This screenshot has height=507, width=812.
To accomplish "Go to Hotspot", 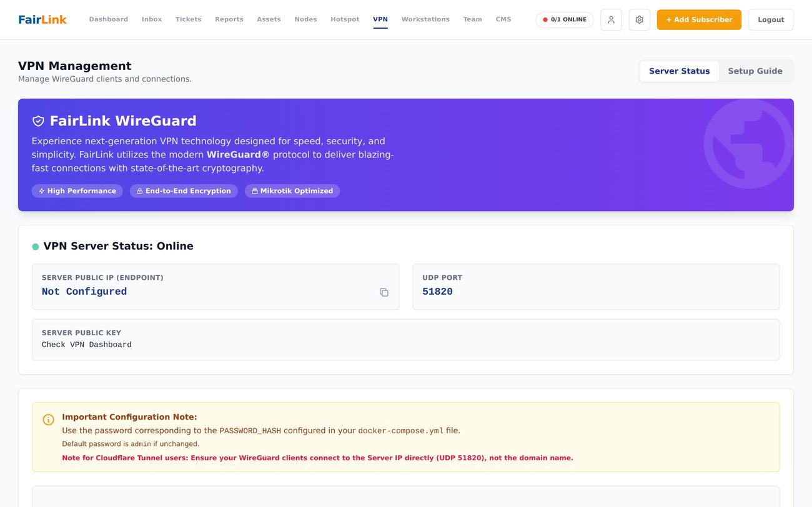I will tap(345, 19).
